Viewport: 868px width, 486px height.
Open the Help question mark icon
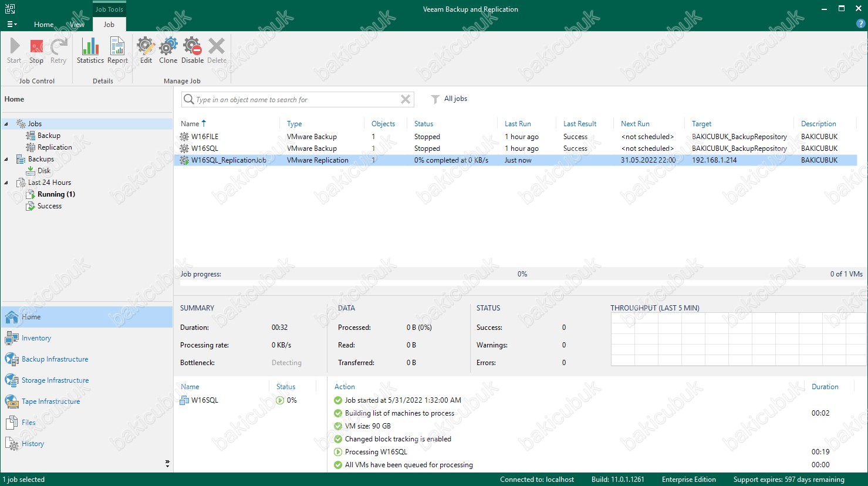click(861, 24)
